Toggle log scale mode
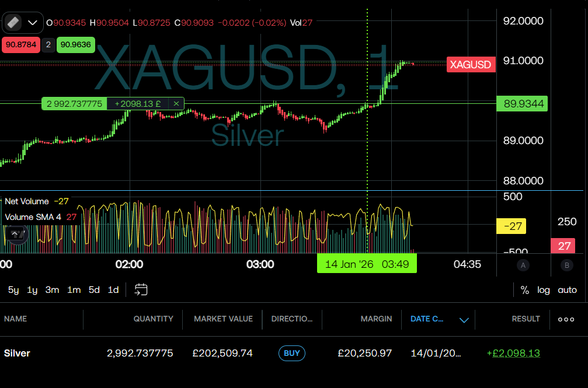This screenshot has height=388, width=588. (544, 290)
